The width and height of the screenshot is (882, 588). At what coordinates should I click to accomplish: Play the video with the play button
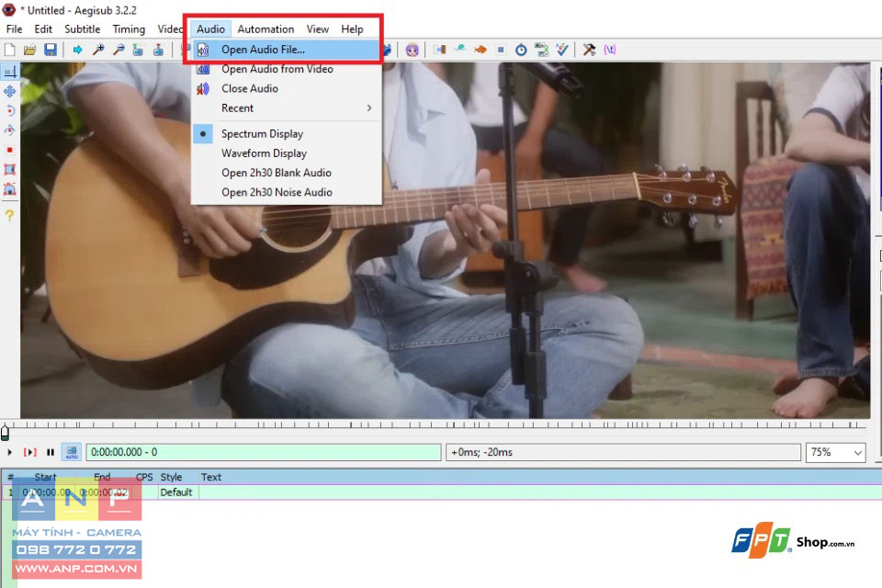[9, 452]
